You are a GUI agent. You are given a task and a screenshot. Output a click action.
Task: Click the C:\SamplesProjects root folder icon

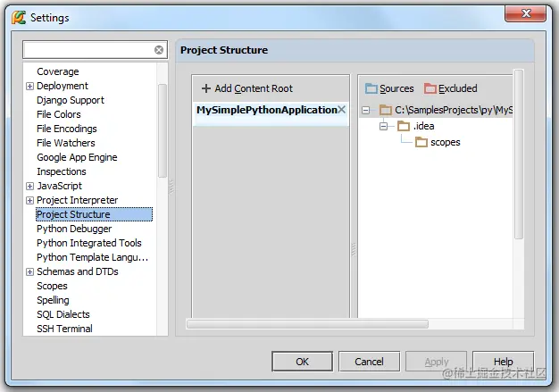pyautogui.click(x=386, y=110)
